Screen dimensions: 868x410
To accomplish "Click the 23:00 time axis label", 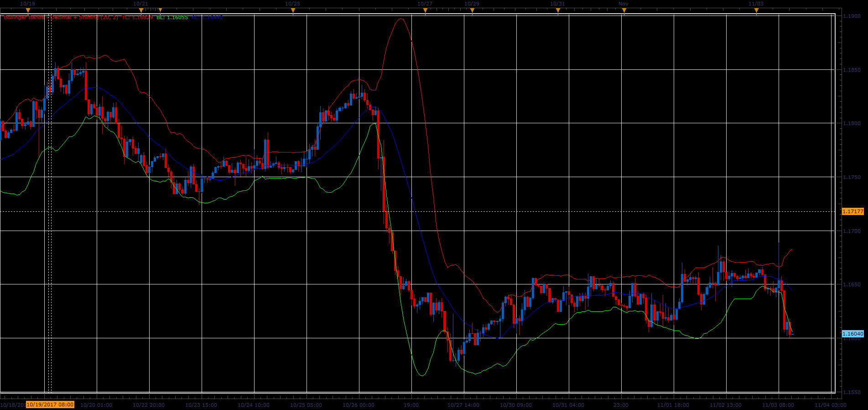I will (621, 405).
